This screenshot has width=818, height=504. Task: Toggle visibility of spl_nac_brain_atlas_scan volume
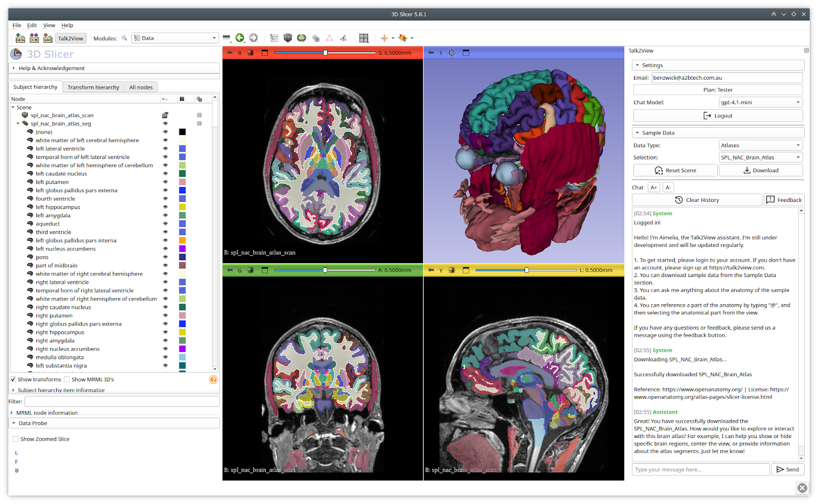pyautogui.click(x=165, y=116)
